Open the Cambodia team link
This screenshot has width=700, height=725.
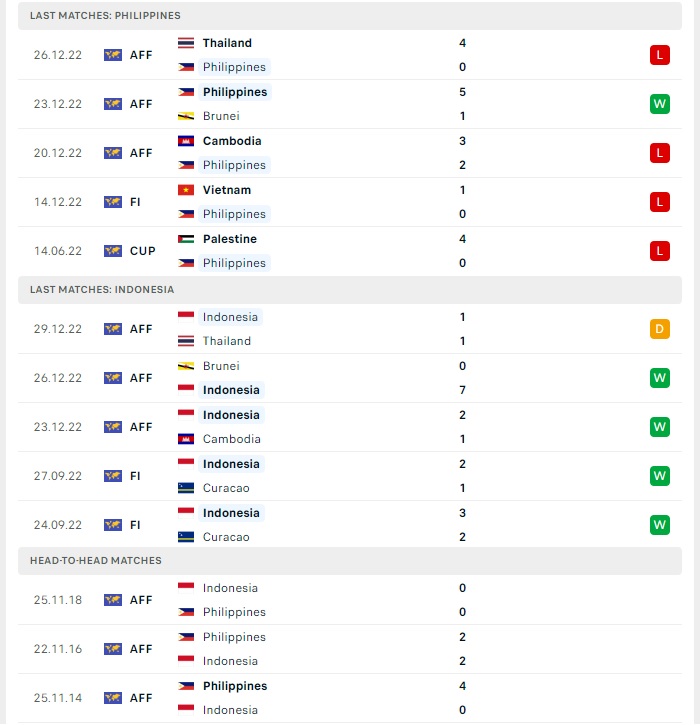[x=232, y=141]
